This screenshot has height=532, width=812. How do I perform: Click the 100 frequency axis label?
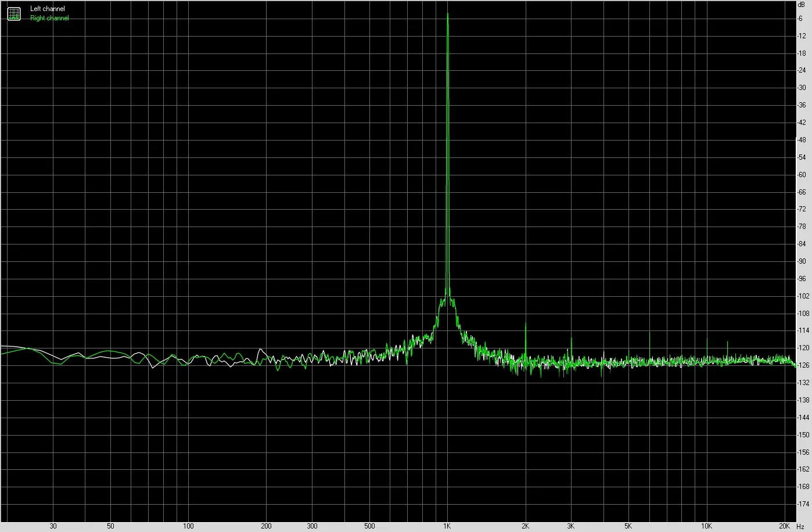tap(188, 526)
